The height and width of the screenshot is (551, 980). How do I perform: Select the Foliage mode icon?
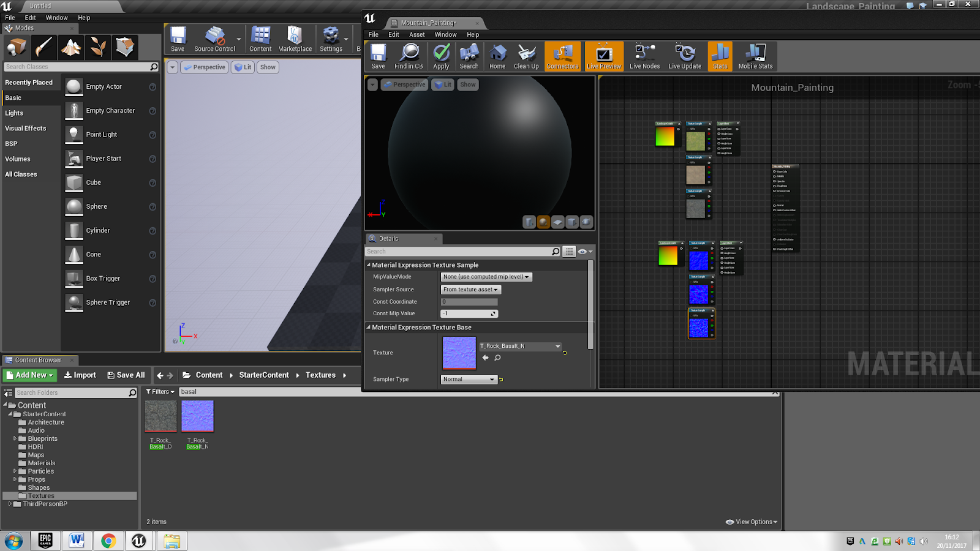(98, 47)
